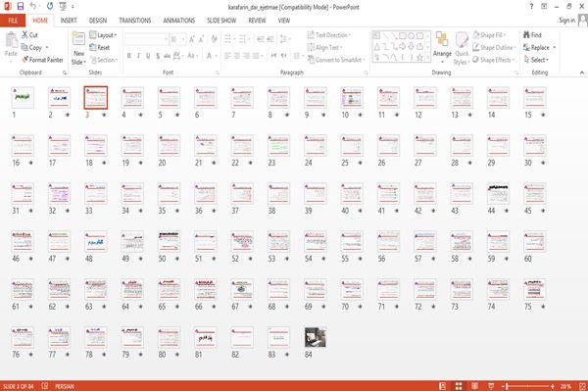Open the PowerPoint Help question mark
Viewport: 588px width, 391px height.
(x=531, y=7)
